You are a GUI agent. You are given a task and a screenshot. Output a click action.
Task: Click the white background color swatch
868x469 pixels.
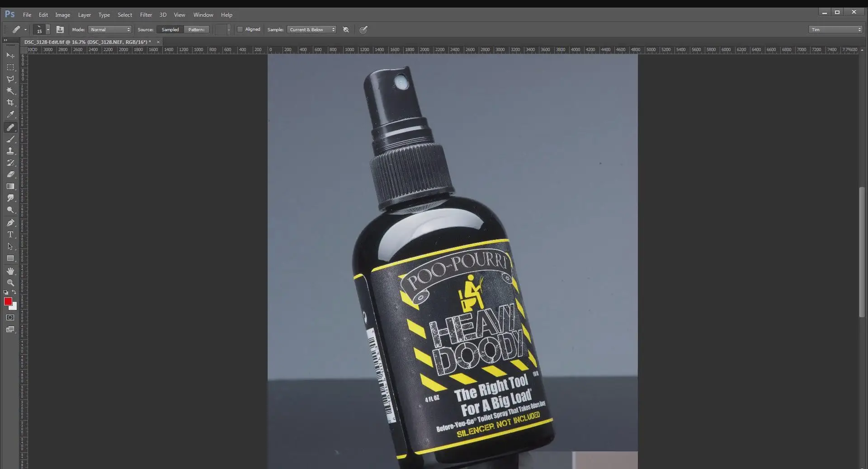(14, 307)
